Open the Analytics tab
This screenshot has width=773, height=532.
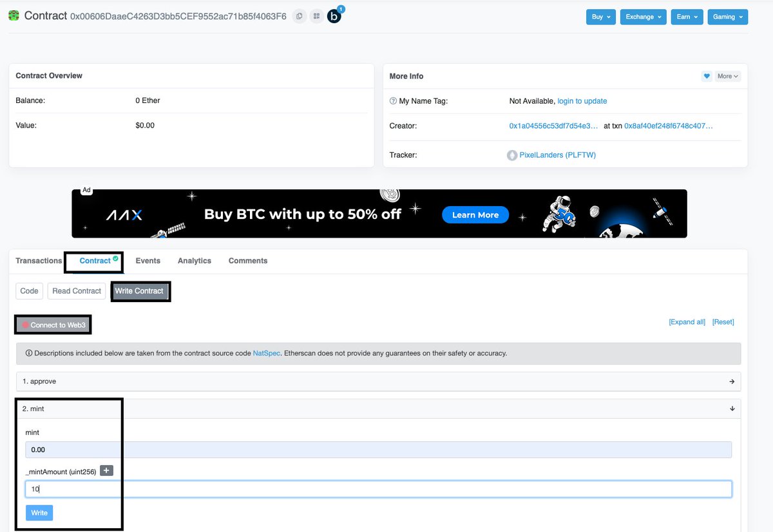click(195, 261)
